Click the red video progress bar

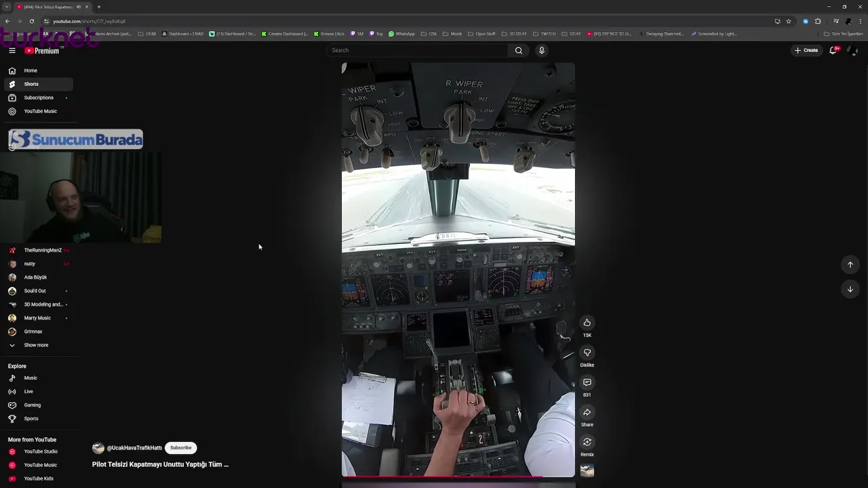(442, 477)
